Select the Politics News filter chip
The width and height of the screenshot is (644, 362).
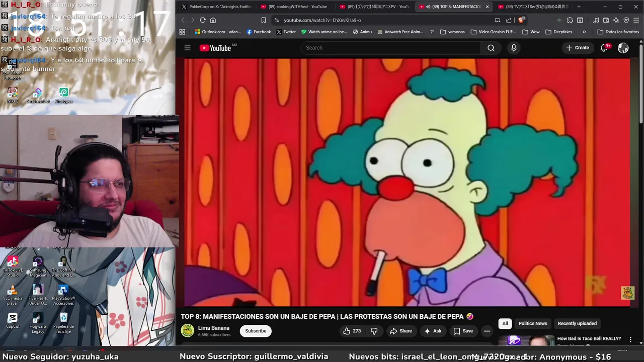tap(533, 323)
